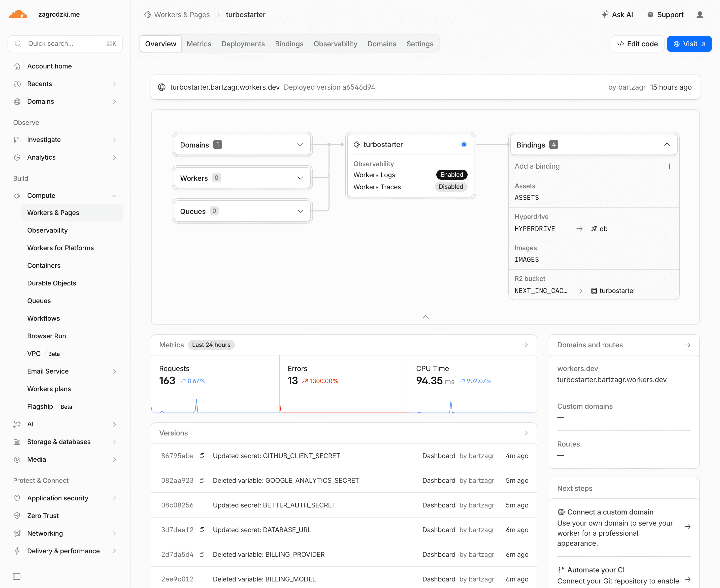Click arrow beside Automate your CI

coord(688,579)
